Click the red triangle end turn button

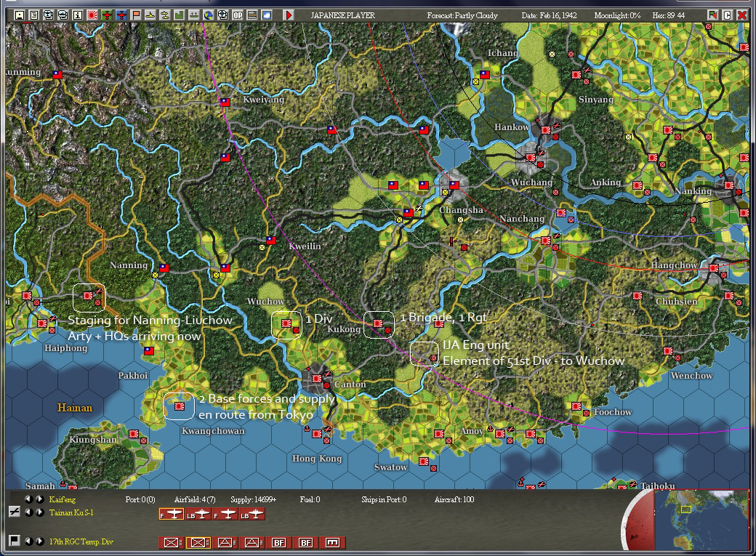pyautogui.click(x=289, y=15)
